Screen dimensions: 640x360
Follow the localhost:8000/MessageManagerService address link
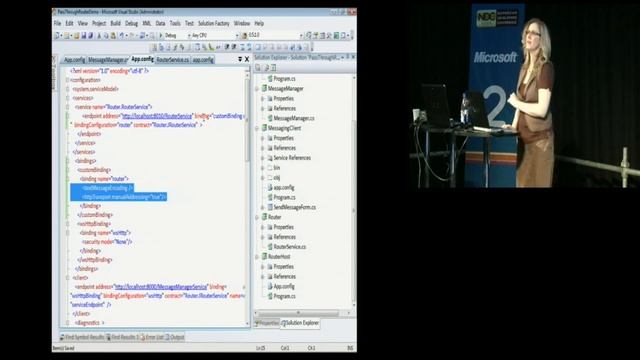161,287
